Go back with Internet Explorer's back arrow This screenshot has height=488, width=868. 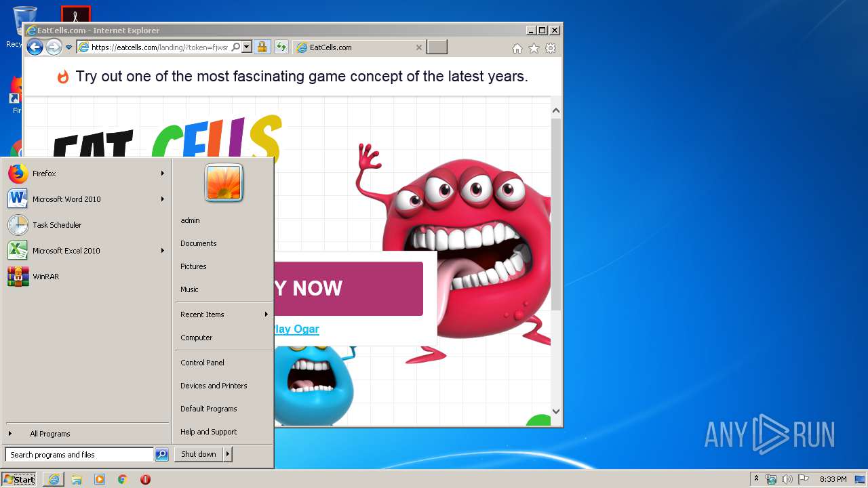coord(35,47)
